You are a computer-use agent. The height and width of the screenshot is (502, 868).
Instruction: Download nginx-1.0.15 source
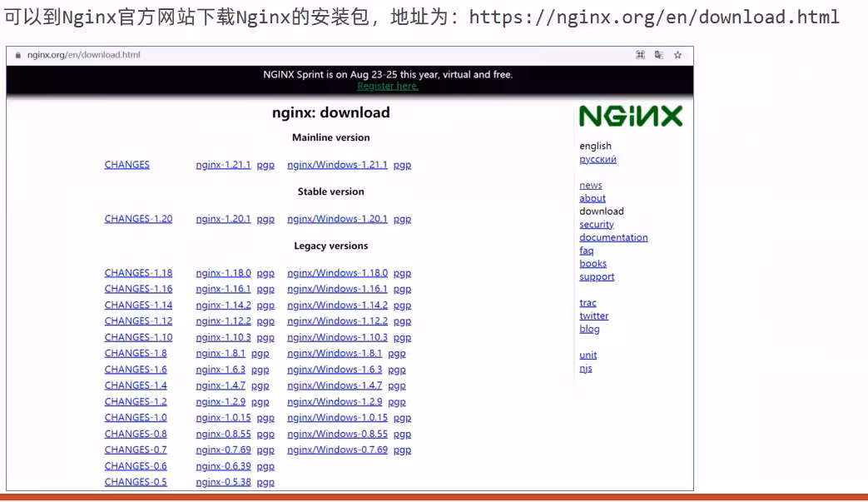tap(223, 417)
